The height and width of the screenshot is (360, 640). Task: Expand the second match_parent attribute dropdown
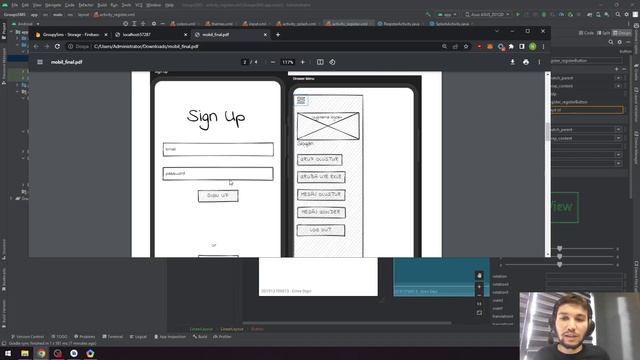pyautogui.click(x=618, y=129)
